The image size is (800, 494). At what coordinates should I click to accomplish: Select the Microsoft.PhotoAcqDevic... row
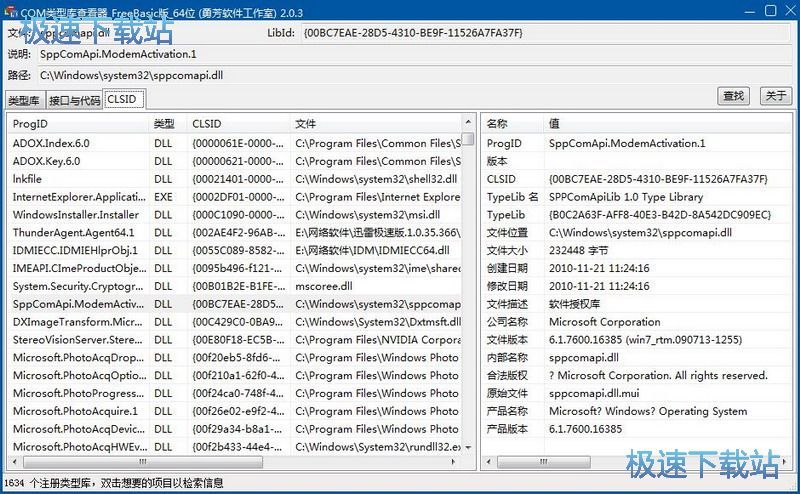tap(235, 429)
